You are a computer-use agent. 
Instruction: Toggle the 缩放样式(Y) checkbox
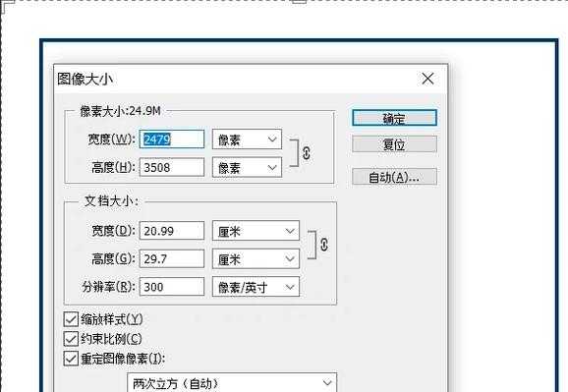tap(71, 319)
